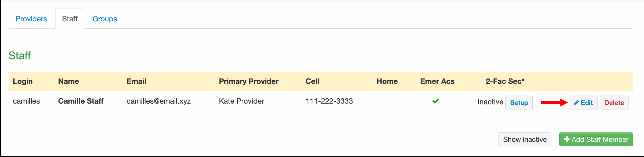The height and width of the screenshot is (157, 644).
Task: Open the Providers tab
Action: point(31,19)
